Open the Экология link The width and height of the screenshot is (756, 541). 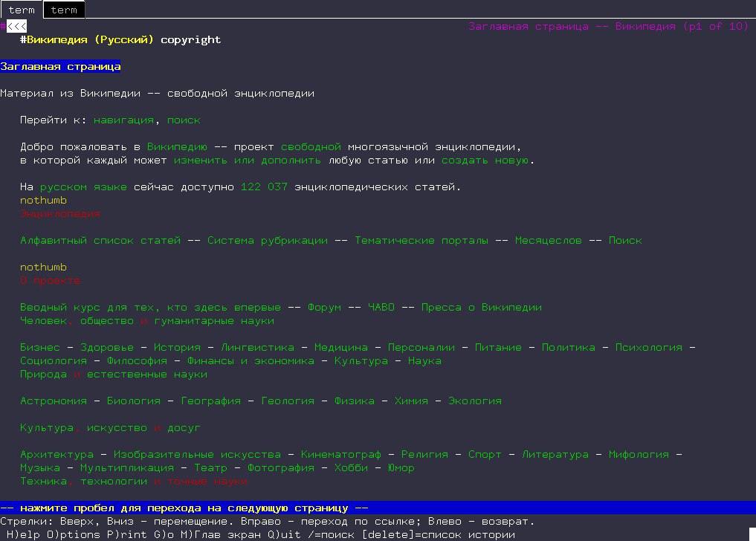[475, 401]
